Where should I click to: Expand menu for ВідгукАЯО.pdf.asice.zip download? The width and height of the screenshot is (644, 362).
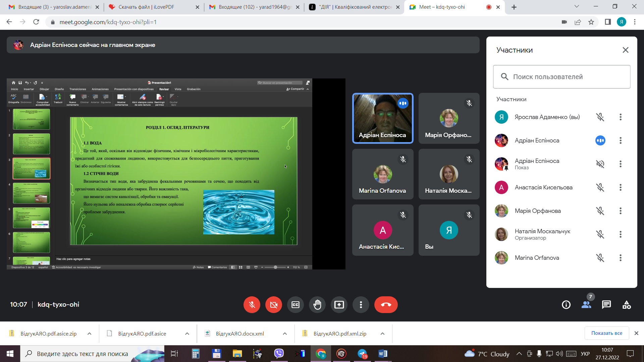click(89, 334)
